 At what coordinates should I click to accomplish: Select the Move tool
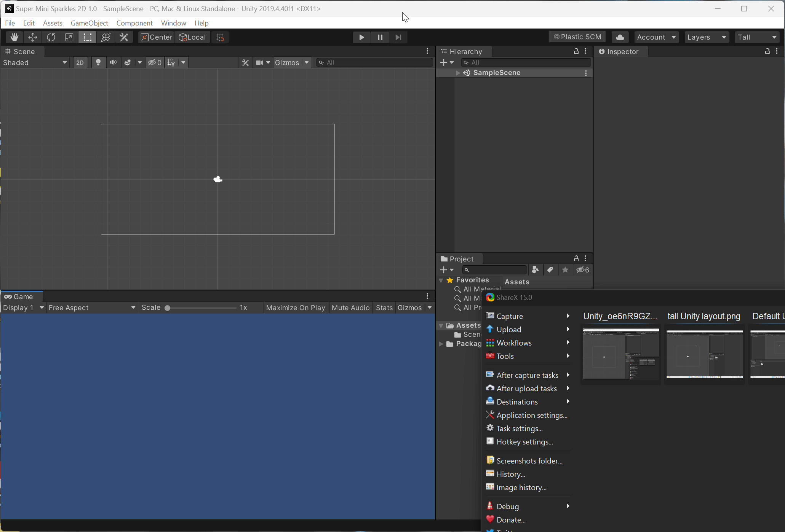point(33,37)
